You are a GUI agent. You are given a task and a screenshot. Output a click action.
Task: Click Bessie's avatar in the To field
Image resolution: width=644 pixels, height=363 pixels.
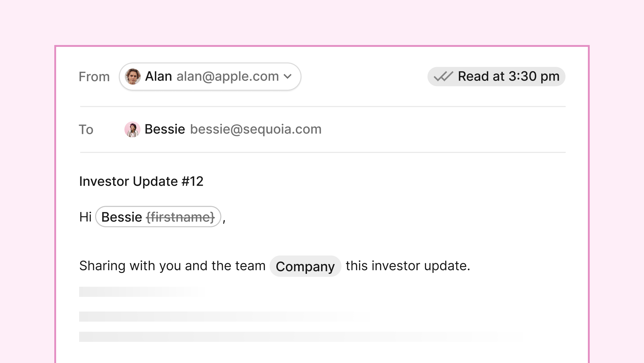pos(132,129)
